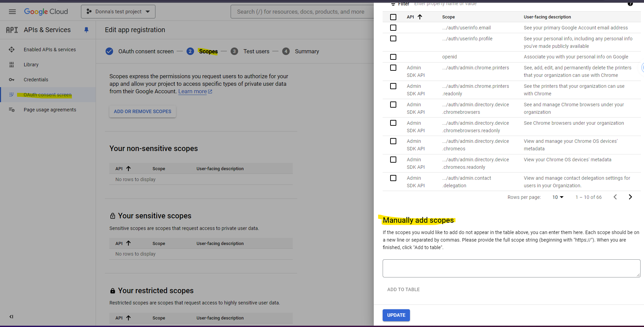Check the admin.contact.delegation scope
Screen dimensions: 644x327
[x=393, y=178]
